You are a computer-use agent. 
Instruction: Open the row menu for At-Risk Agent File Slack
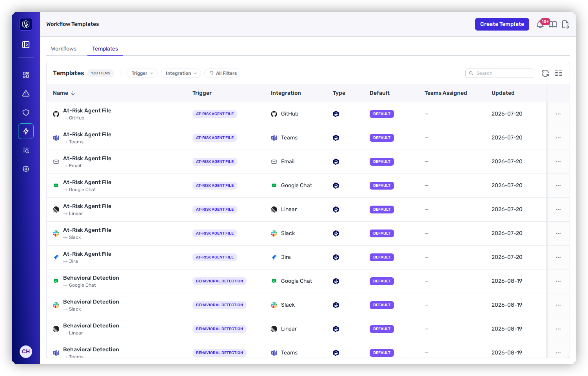(558, 233)
